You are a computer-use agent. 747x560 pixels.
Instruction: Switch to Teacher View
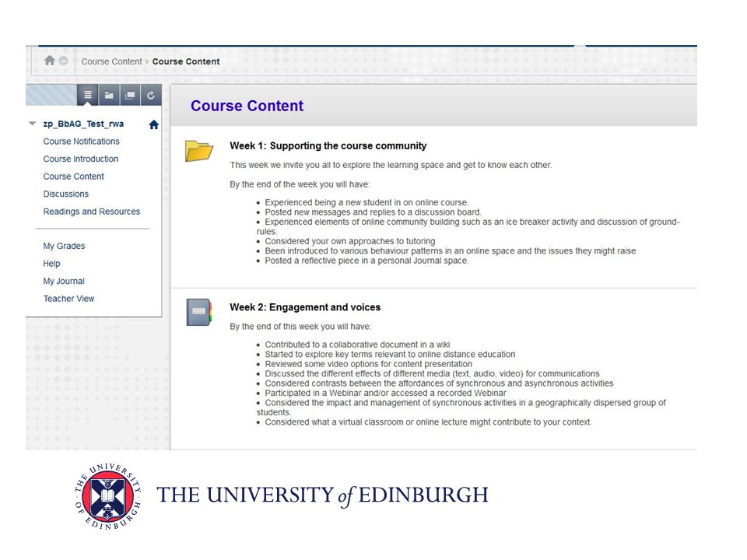tap(68, 299)
